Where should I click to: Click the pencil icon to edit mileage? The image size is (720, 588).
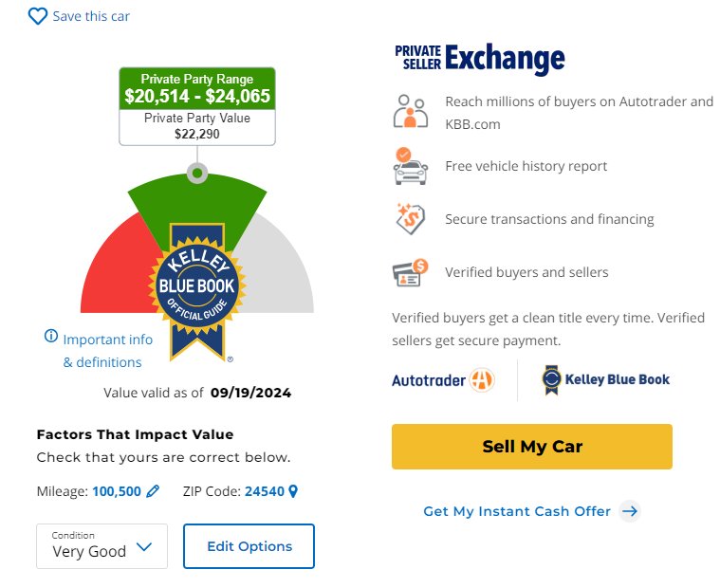click(153, 491)
